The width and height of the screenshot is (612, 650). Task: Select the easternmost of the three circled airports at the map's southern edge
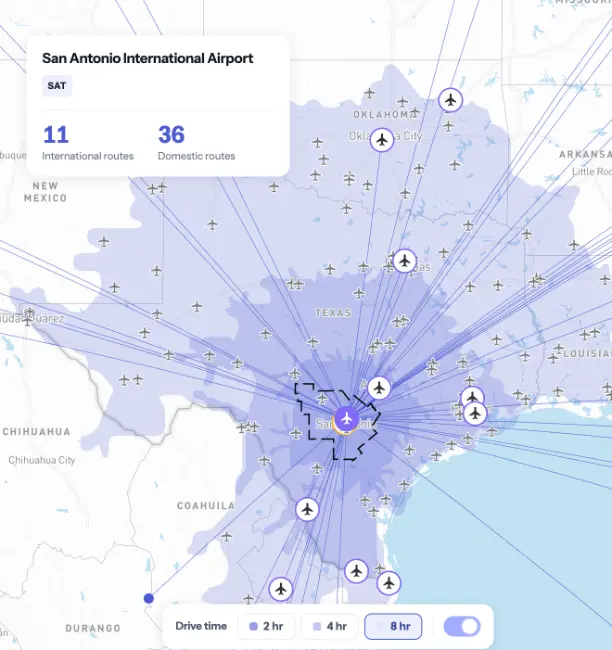click(389, 583)
